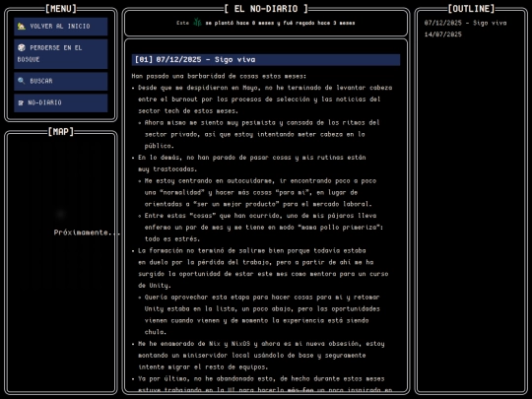Jump to outline entry 14/07/2025
This screenshot has width=532, height=399.
(x=442, y=34)
